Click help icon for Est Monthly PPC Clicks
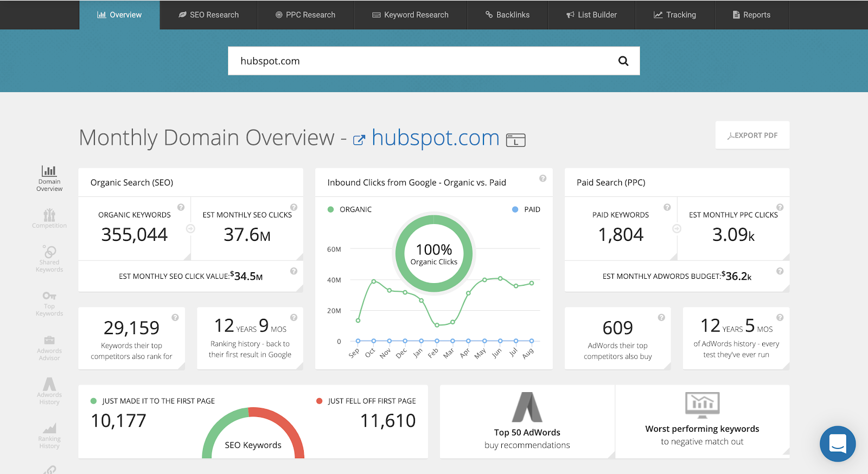Image resolution: width=868 pixels, height=474 pixels. coord(780,207)
